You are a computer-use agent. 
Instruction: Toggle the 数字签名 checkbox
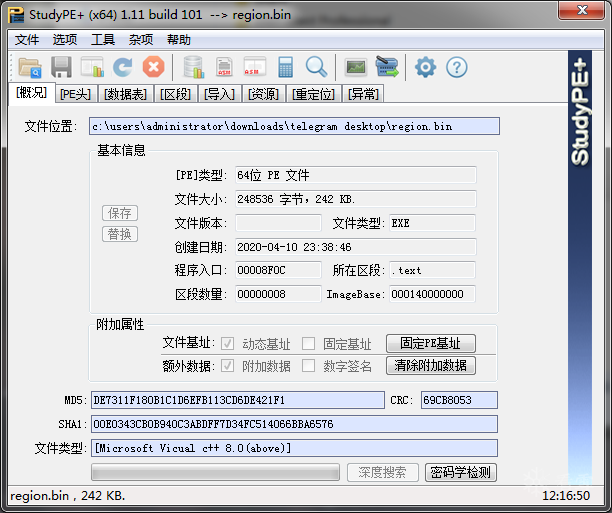[x=308, y=366]
